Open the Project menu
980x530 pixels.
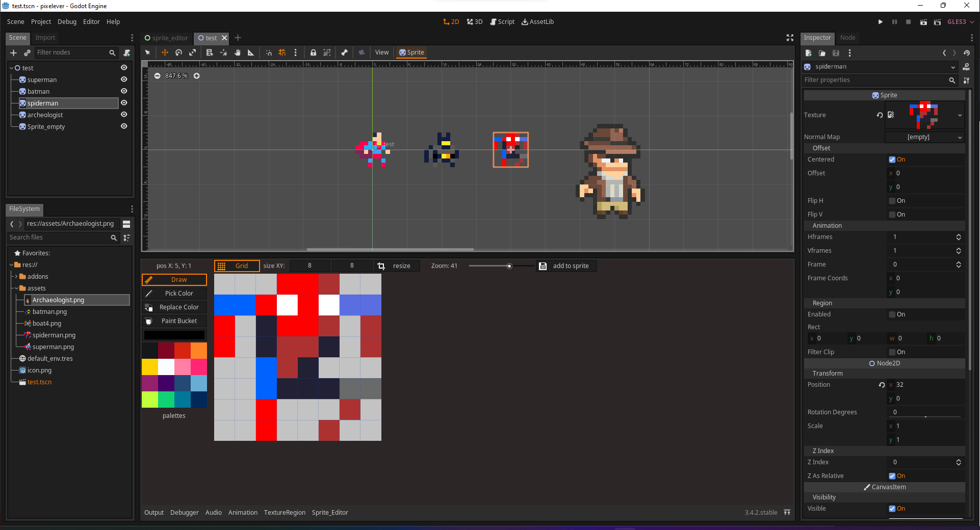41,22
